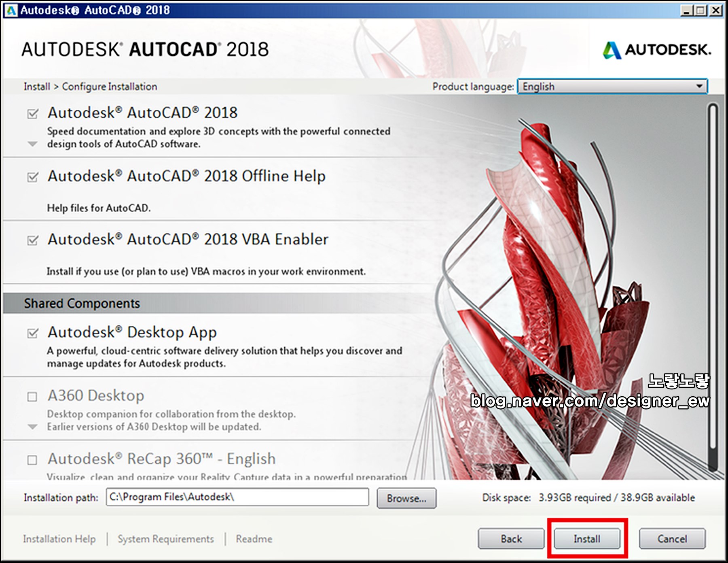Viewport: 728px width, 563px height.
Task: Expand the Autodesk AutoCAD 2018 options arrow
Action: click(32, 144)
